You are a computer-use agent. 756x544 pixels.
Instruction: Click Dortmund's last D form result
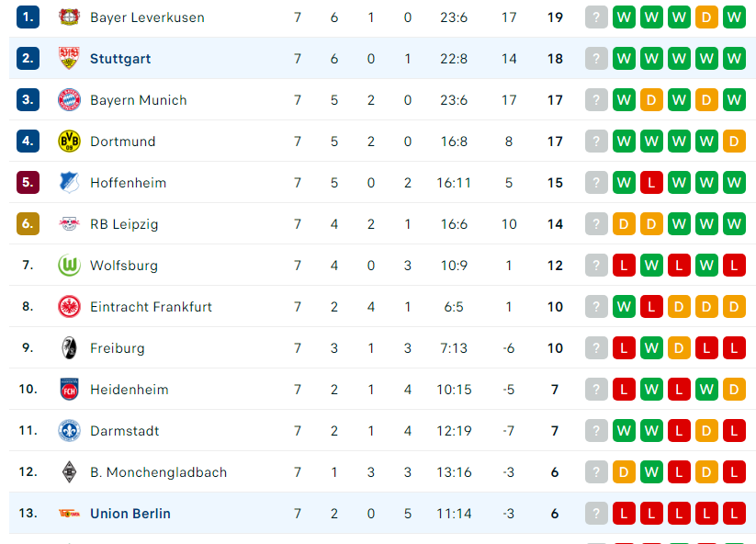click(x=734, y=142)
